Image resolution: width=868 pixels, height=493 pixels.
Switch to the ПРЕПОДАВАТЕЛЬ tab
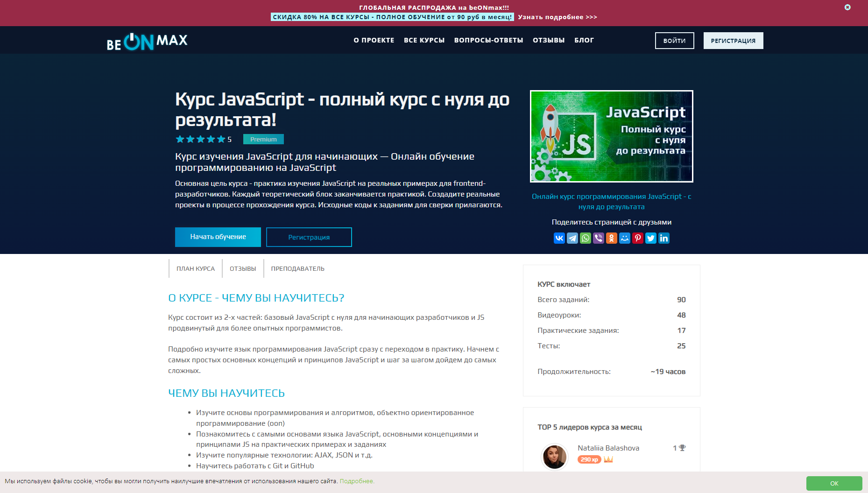pyautogui.click(x=297, y=268)
